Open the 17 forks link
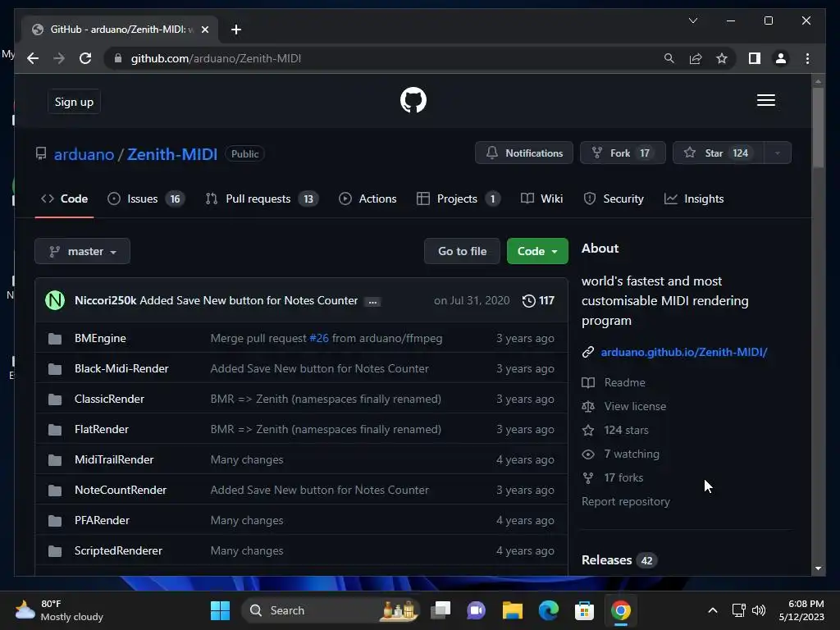The height and width of the screenshot is (630, 840). coord(623,478)
